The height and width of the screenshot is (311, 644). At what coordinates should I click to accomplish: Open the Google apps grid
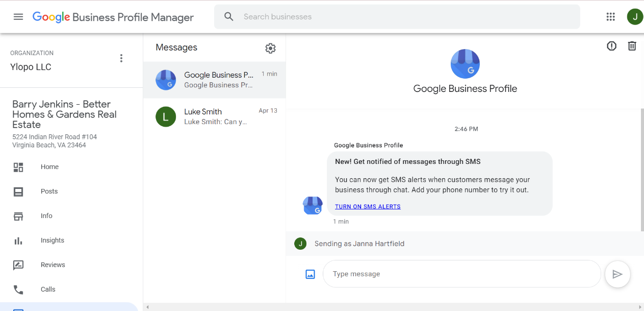(610, 17)
